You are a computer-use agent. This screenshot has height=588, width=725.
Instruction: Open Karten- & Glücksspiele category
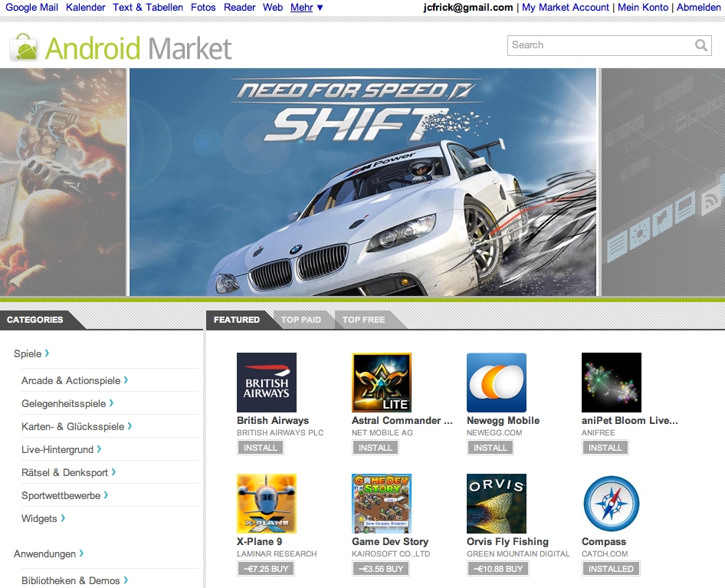[77, 426]
